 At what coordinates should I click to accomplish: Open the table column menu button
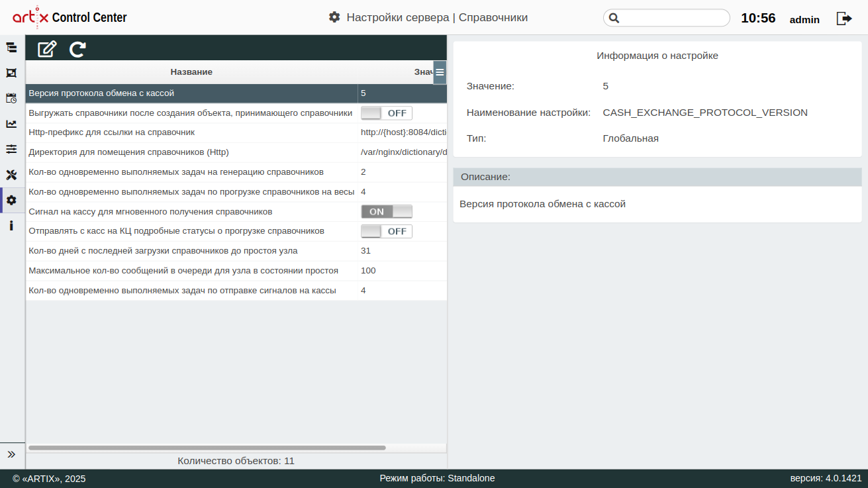440,72
